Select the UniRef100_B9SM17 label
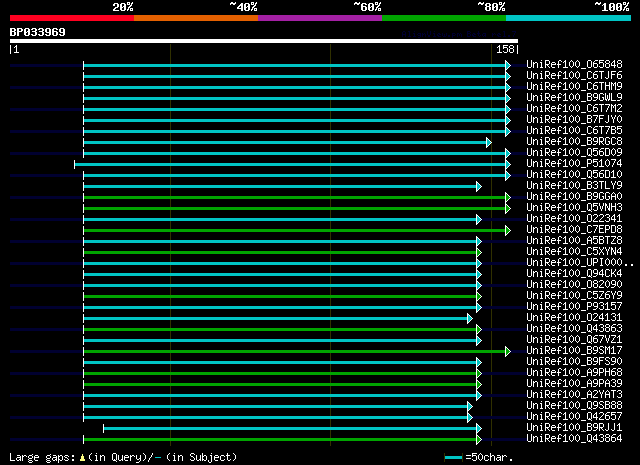This screenshot has width=640, height=465. click(574, 351)
